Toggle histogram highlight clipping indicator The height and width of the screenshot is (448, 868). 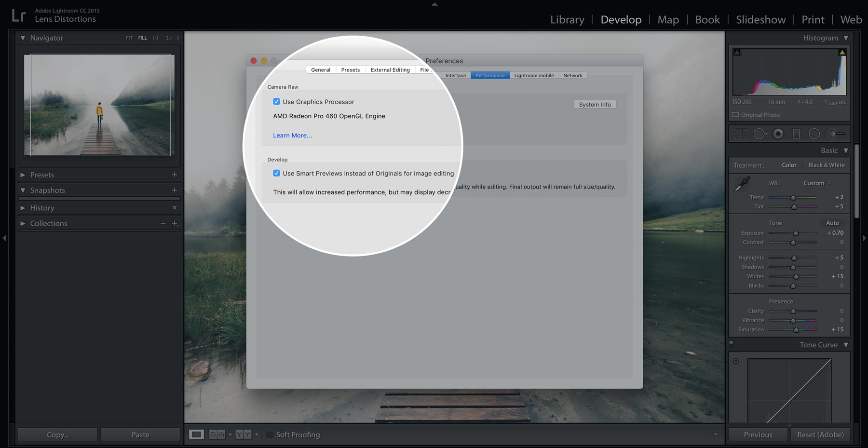point(842,52)
